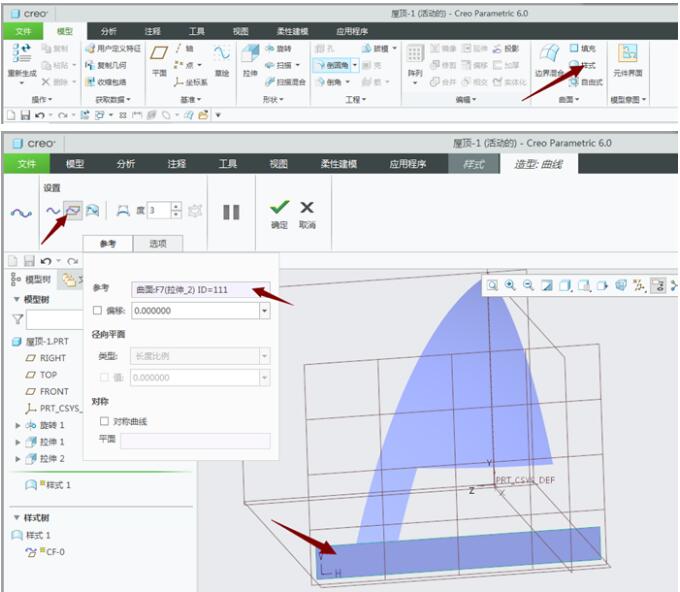
Task: Start the 旋转 (Revolve) tool in the ribbon
Action: pyautogui.click(x=278, y=48)
